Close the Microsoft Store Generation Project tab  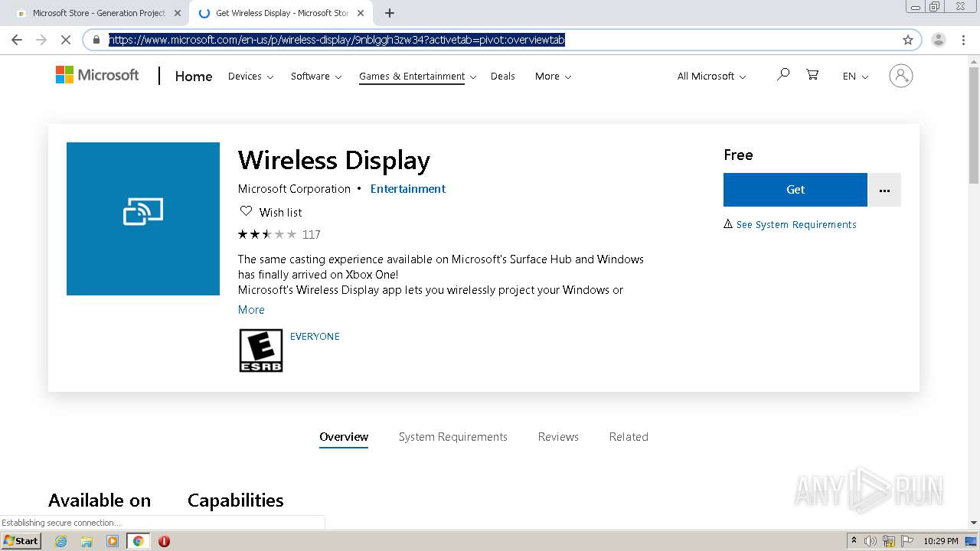tap(177, 13)
